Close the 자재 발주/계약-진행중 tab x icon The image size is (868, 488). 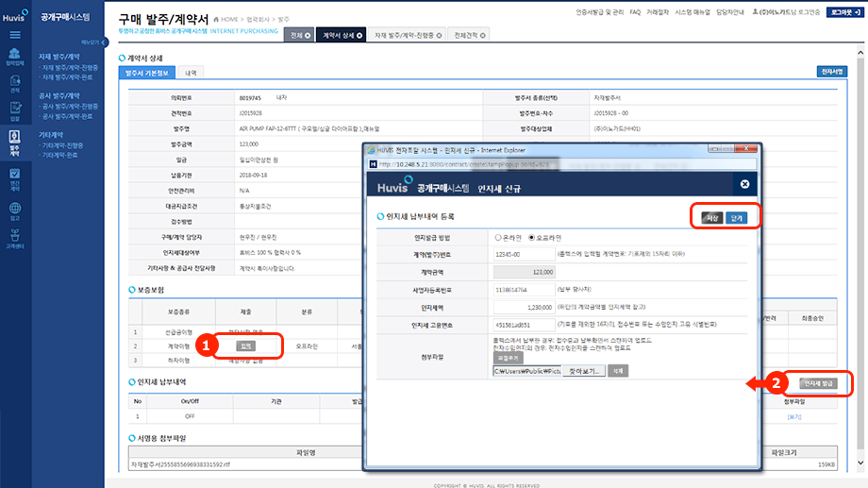439,36
